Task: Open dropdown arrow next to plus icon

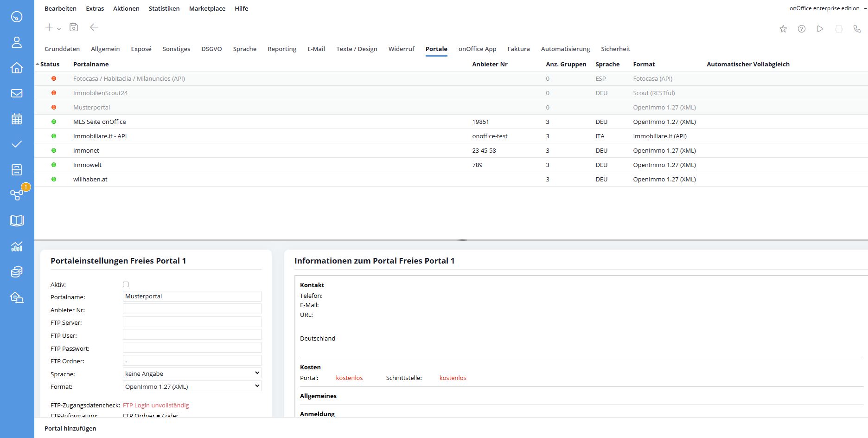Action: [x=59, y=29]
